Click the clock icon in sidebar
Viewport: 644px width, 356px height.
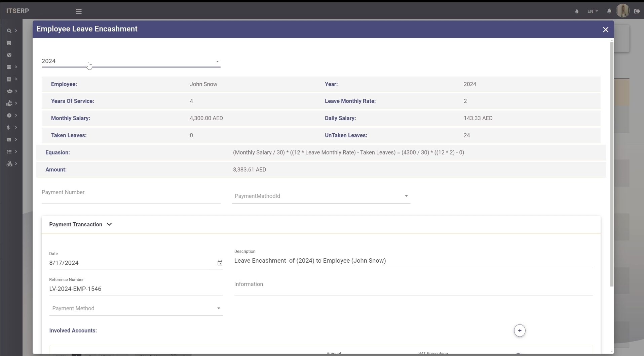[9, 116]
